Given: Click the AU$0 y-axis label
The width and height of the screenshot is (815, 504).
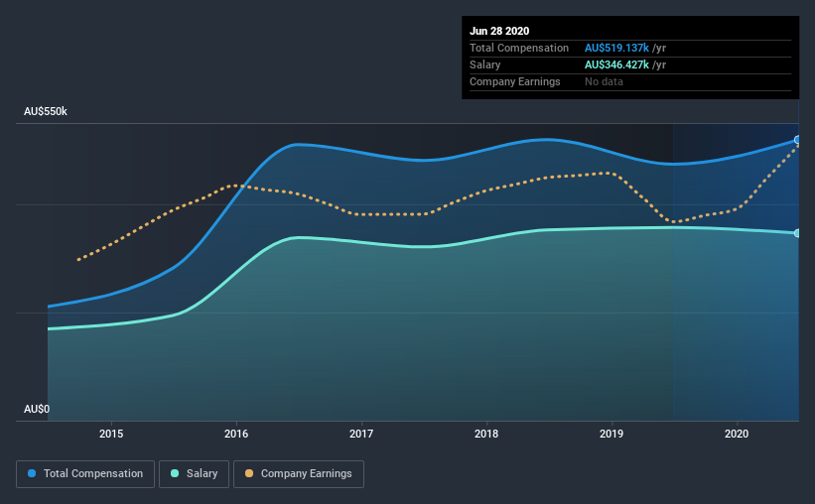Looking at the screenshot, I should pos(37,409).
